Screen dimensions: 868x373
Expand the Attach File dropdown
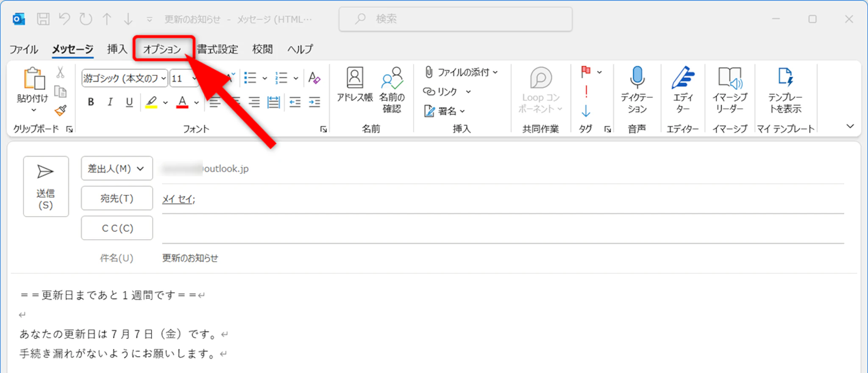tap(495, 72)
